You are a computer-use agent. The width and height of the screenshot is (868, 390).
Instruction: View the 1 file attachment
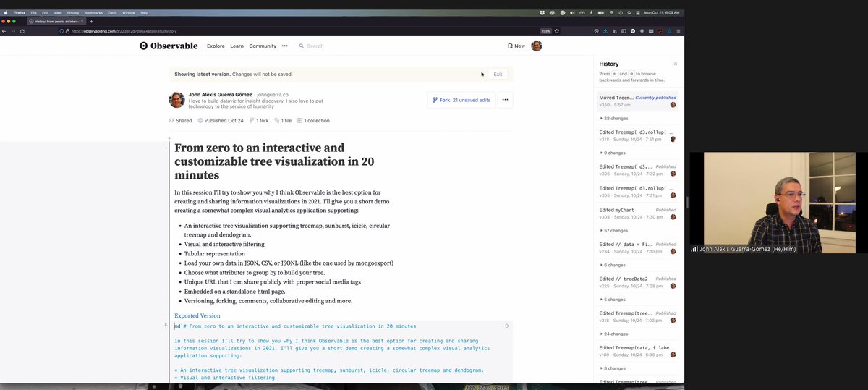284,121
